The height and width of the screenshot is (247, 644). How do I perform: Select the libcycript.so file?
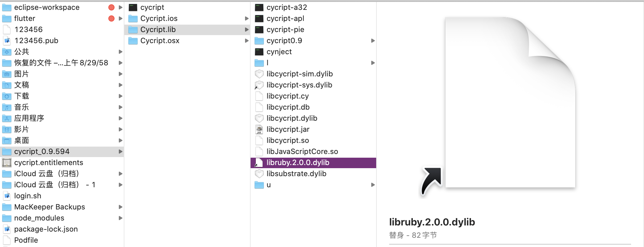point(313,140)
